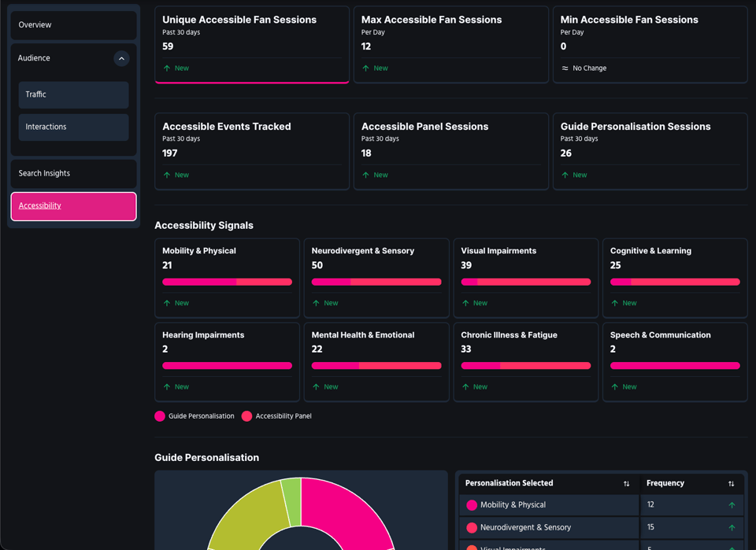Open the Overview menu item
Screen dimensions: 756x550
73,24
